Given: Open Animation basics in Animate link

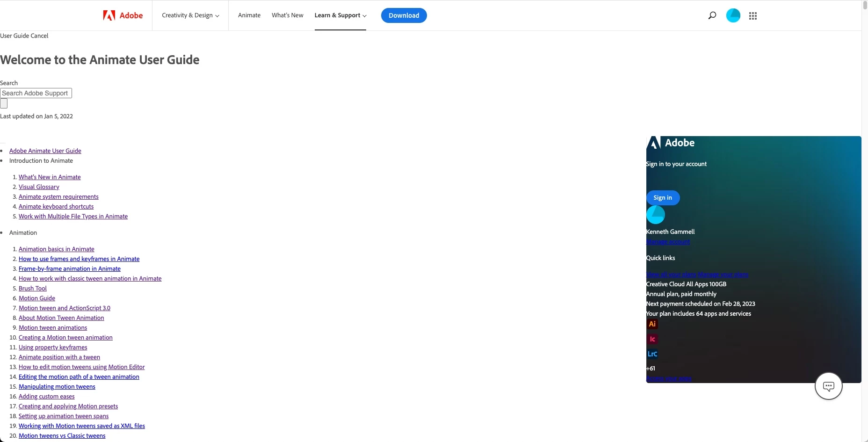Looking at the screenshot, I should pyautogui.click(x=57, y=249).
